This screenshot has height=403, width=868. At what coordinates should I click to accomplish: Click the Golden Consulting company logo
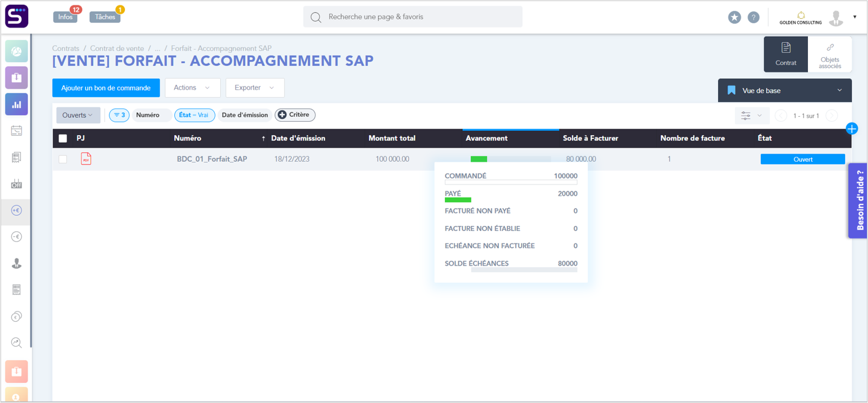click(800, 18)
